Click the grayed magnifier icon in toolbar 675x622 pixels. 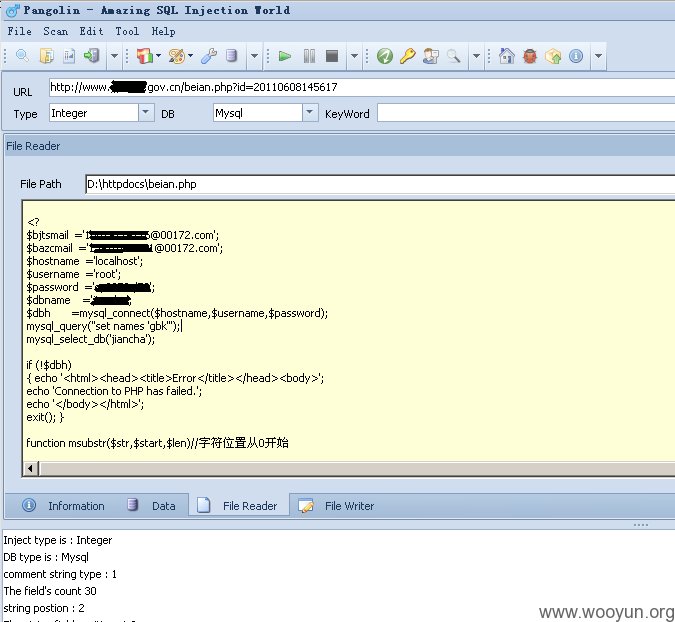coord(453,56)
